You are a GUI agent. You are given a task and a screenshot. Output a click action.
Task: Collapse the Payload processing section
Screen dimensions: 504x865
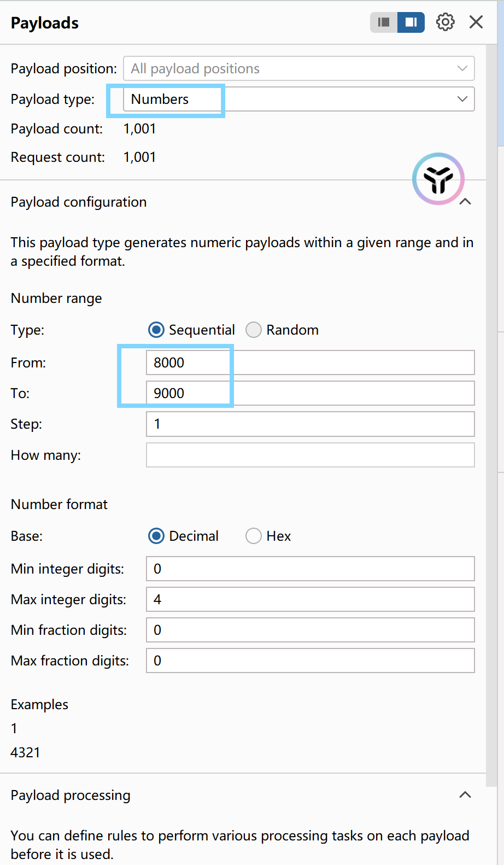coord(465,795)
